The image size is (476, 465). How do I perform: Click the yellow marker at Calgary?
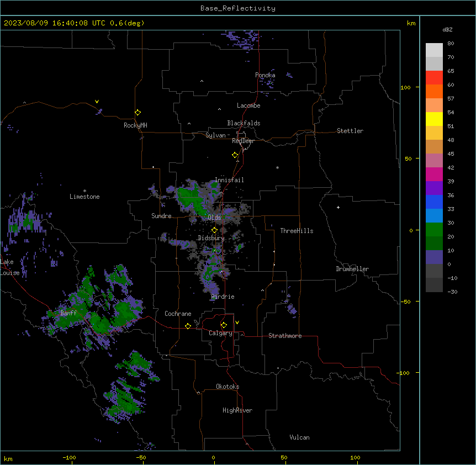[x=224, y=325]
